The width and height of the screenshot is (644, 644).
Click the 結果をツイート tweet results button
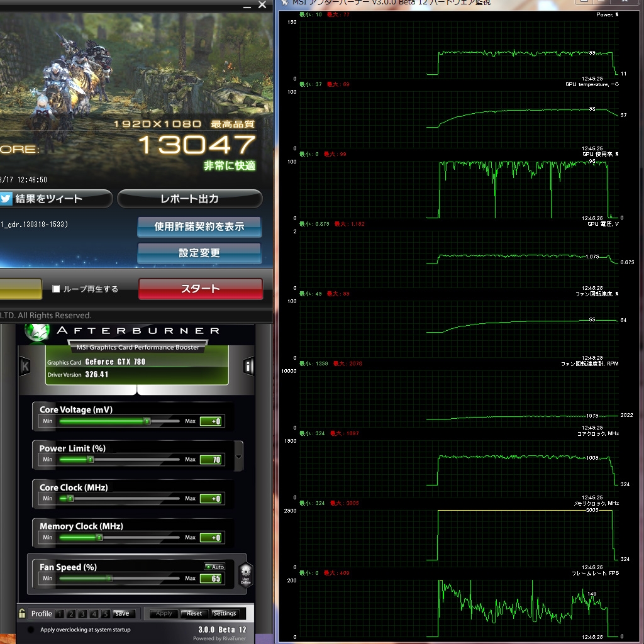(55, 199)
